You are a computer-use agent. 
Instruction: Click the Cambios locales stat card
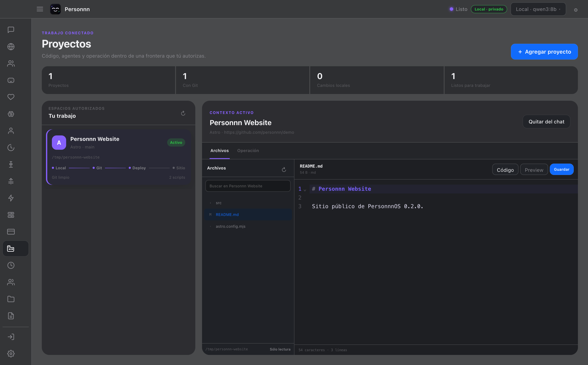click(377, 80)
